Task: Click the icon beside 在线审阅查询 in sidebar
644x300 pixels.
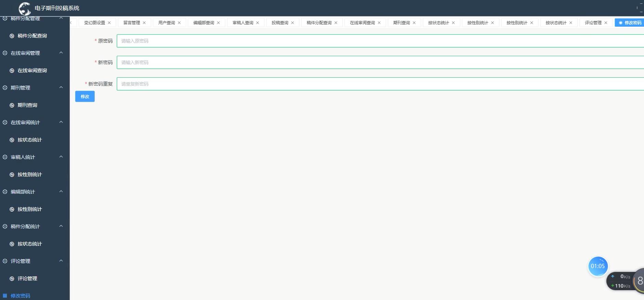Action: pos(12,71)
